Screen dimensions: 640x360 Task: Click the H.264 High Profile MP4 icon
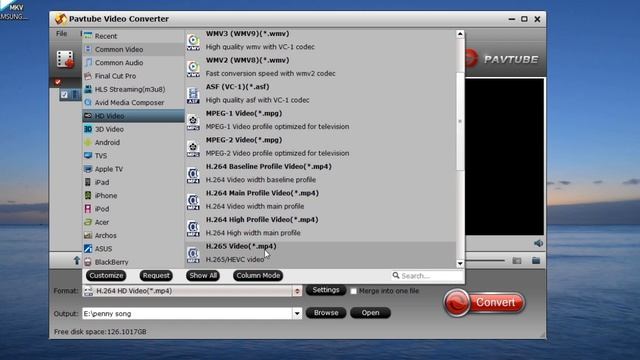(193, 228)
